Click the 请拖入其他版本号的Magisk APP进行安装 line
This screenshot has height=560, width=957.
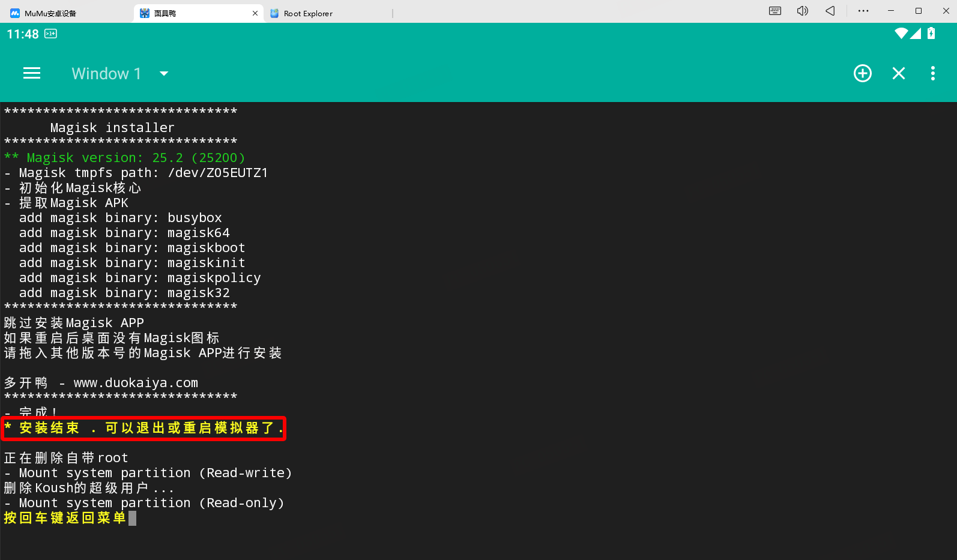(x=143, y=353)
